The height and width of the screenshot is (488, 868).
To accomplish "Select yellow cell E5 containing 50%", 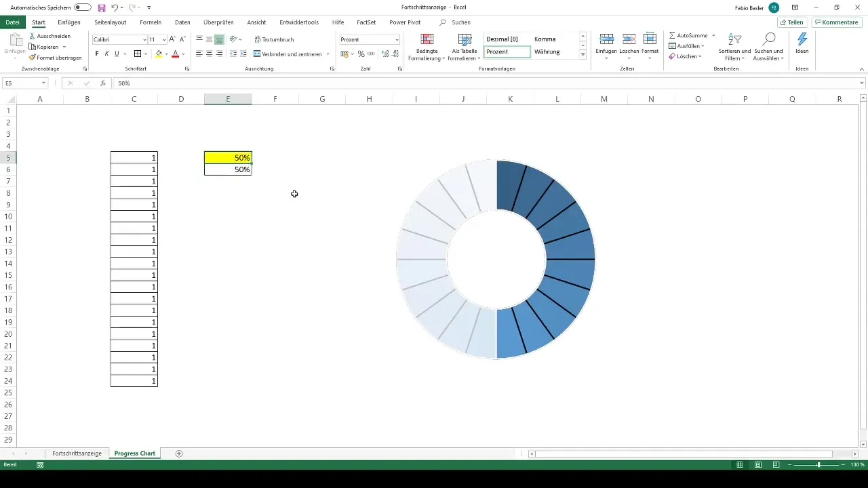I will point(228,157).
